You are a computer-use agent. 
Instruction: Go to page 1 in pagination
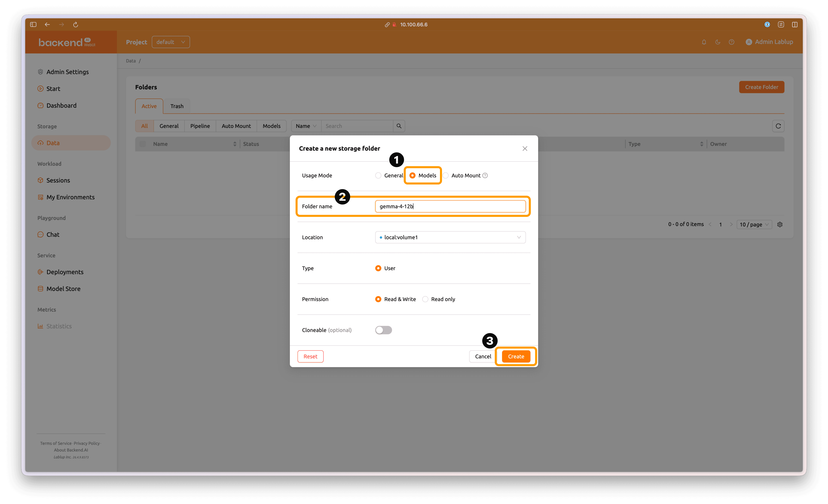pyautogui.click(x=720, y=224)
